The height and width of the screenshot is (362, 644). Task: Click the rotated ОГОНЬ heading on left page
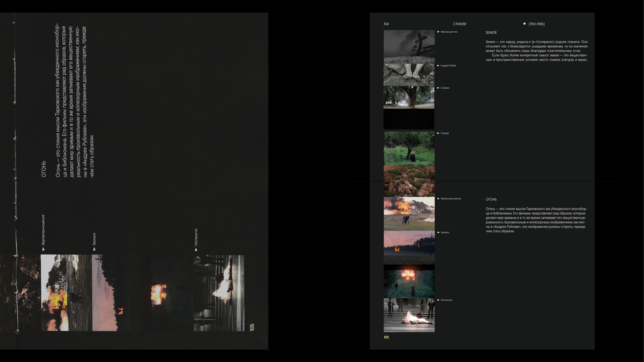click(x=44, y=169)
